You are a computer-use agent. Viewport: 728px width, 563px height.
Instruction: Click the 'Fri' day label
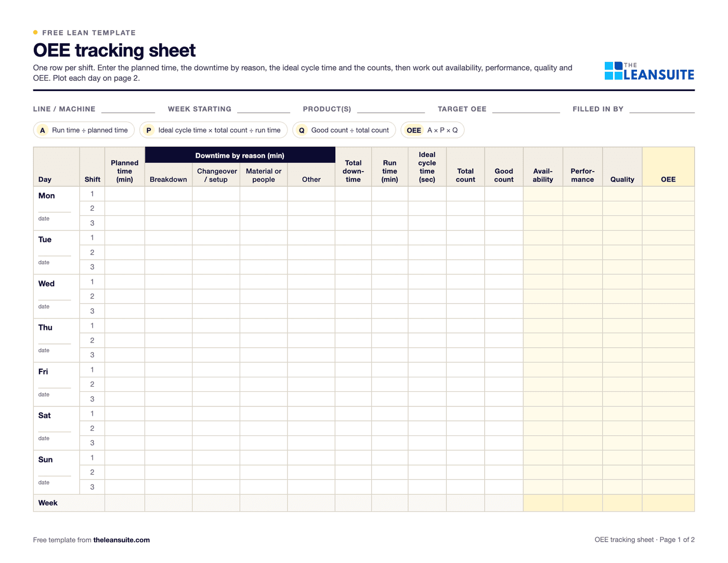[43, 372]
